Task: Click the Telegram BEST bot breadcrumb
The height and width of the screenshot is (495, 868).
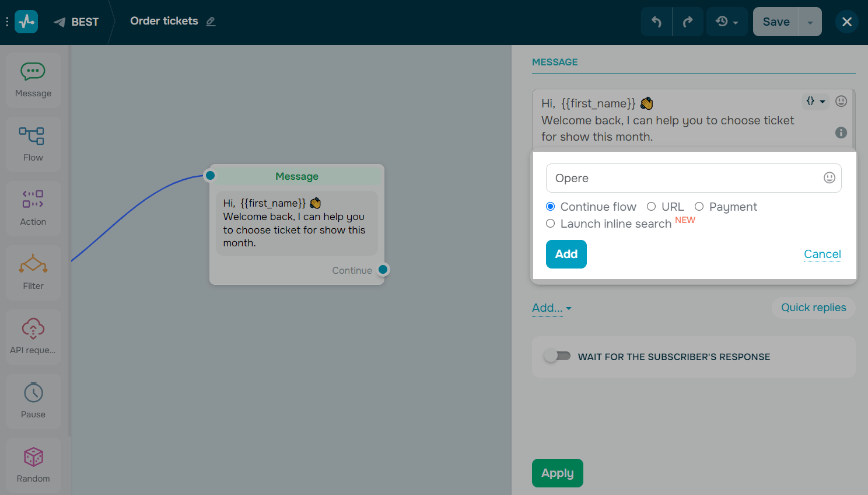Action: pos(76,22)
